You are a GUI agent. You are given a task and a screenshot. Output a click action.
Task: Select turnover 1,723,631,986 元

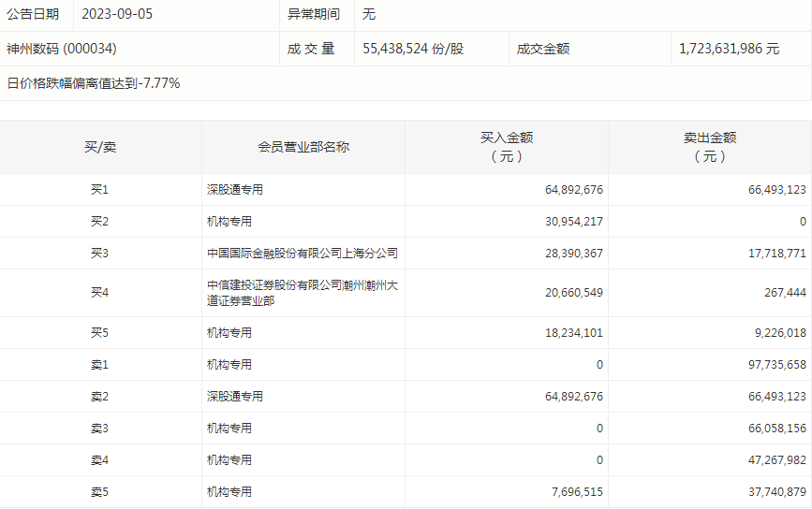tap(729, 49)
